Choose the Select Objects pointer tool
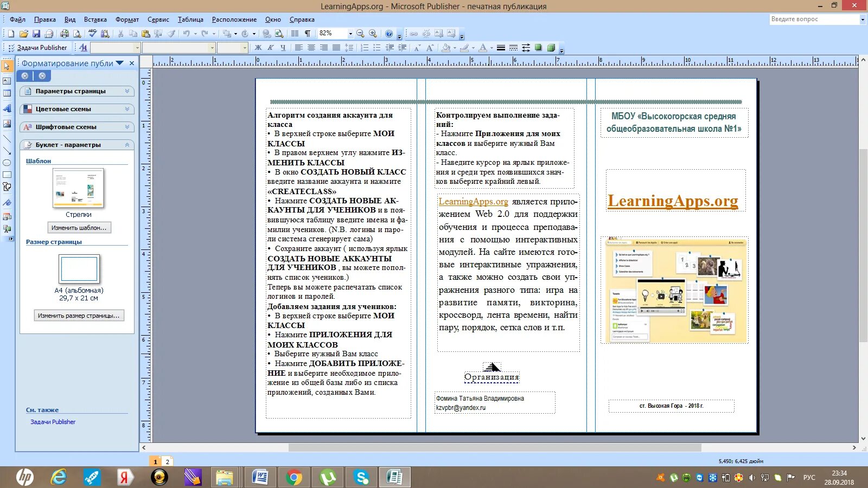The height and width of the screenshot is (488, 868). (x=7, y=66)
